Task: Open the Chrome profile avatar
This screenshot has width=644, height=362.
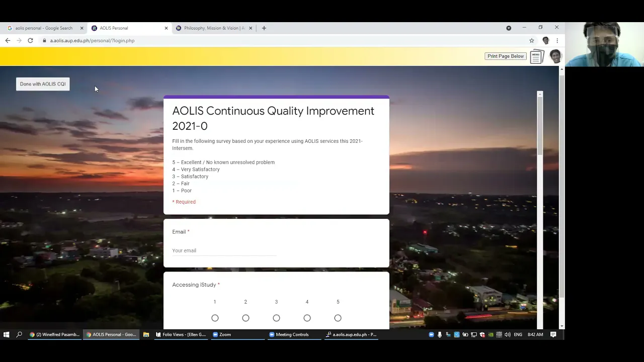Action: tap(545, 41)
